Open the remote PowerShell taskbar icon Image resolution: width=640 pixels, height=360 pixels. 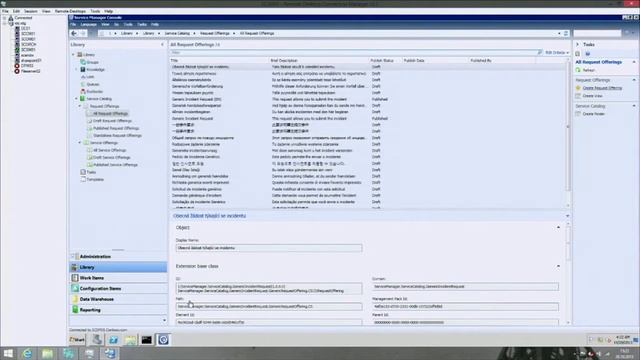click(x=113, y=340)
